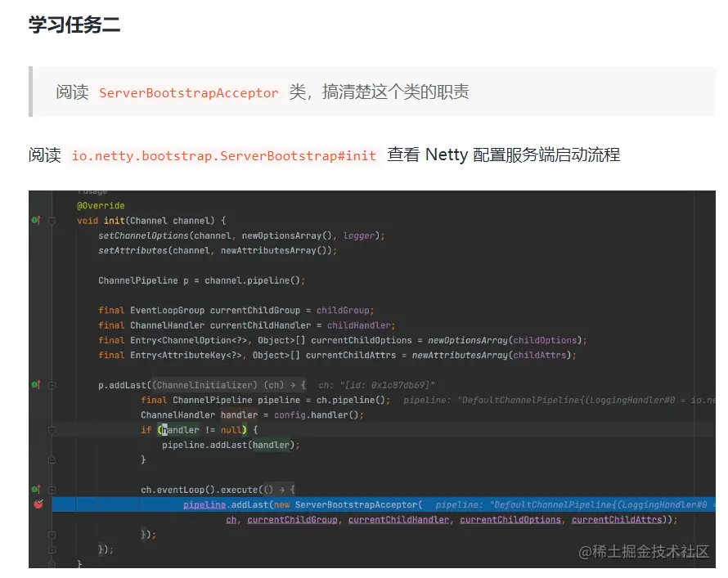The height and width of the screenshot is (578, 728).
Task: Click the purple childGroup field reference
Action: [343, 311]
